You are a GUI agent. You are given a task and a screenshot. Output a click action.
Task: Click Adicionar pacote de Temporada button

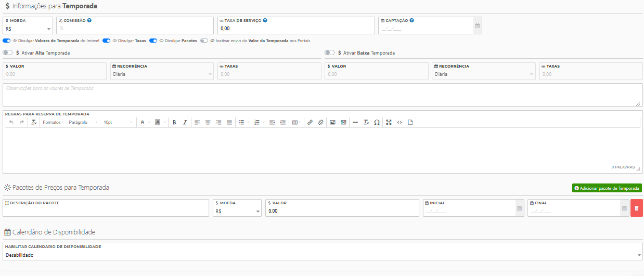[607, 188]
